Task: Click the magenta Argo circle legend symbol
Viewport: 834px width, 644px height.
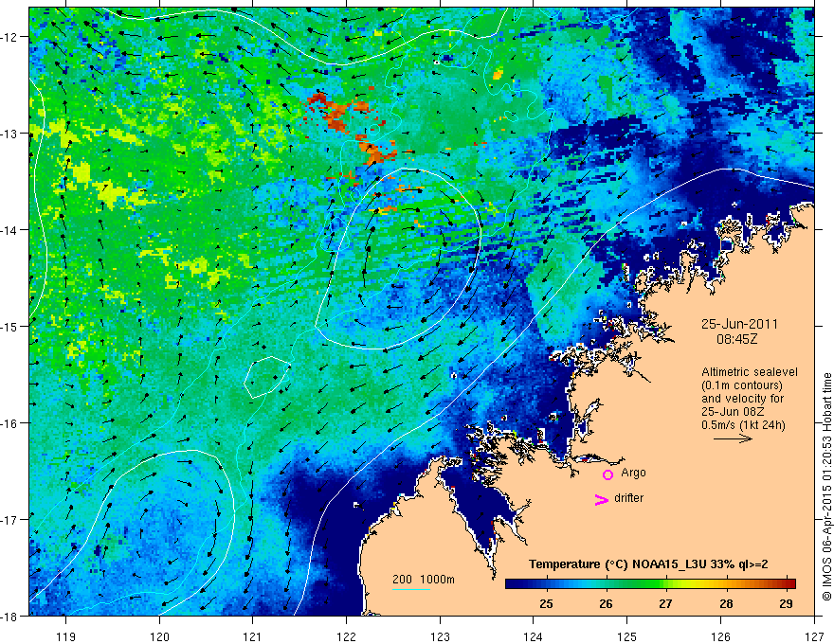Action: point(607,474)
